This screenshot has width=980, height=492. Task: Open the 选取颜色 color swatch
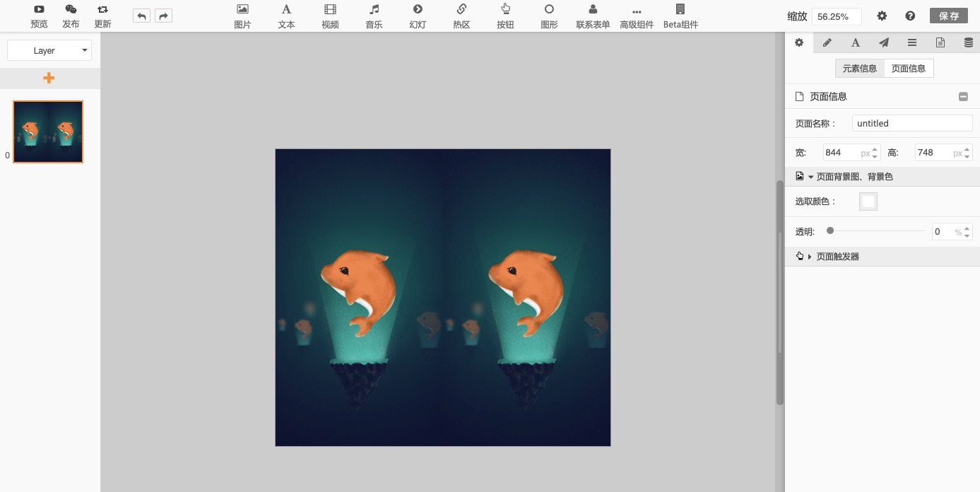click(868, 201)
